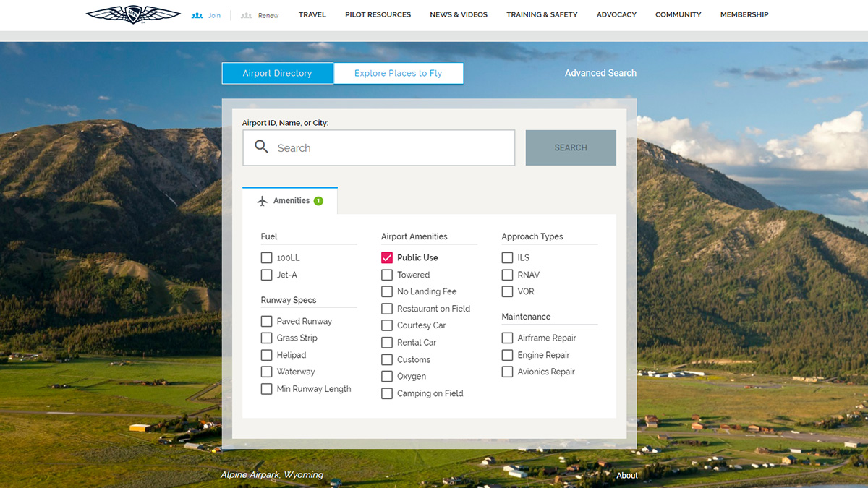Open the Pilot Resources menu
This screenshot has width=868, height=488.
(378, 14)
